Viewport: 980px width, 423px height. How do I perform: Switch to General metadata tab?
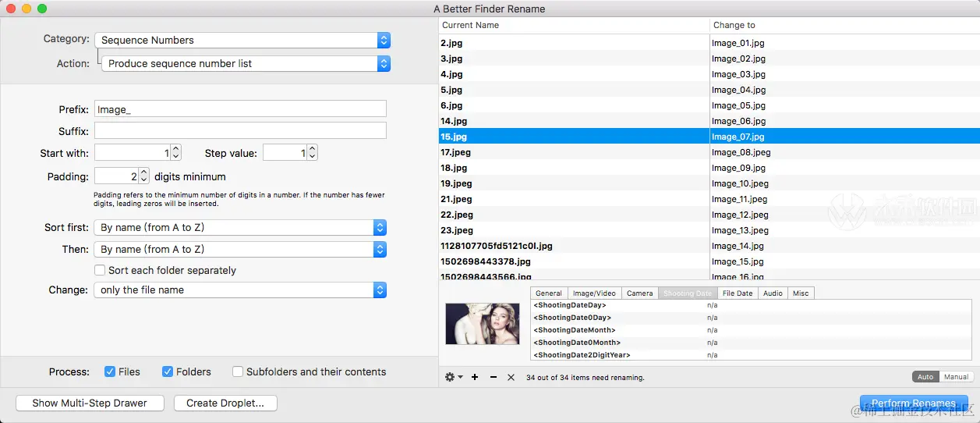click(549, 293)
